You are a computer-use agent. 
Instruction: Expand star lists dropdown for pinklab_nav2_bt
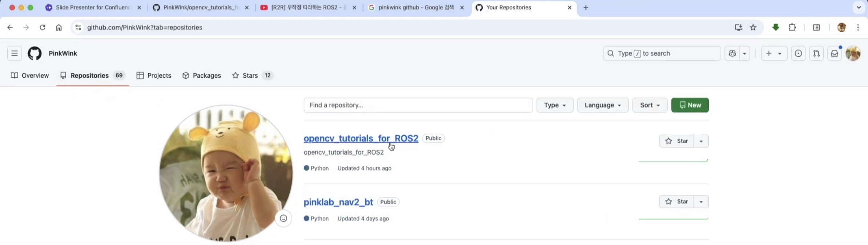click(701, 201)
